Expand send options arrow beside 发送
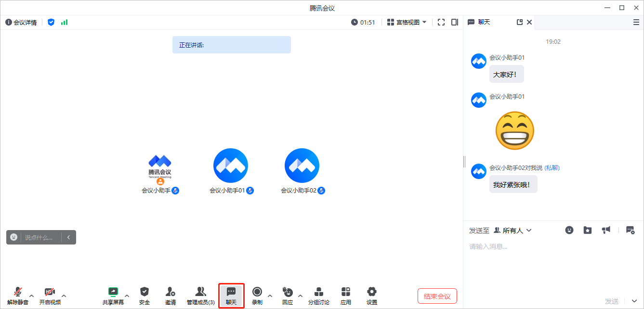This screenshot has width=644, height=309. [x=634, y=301]
